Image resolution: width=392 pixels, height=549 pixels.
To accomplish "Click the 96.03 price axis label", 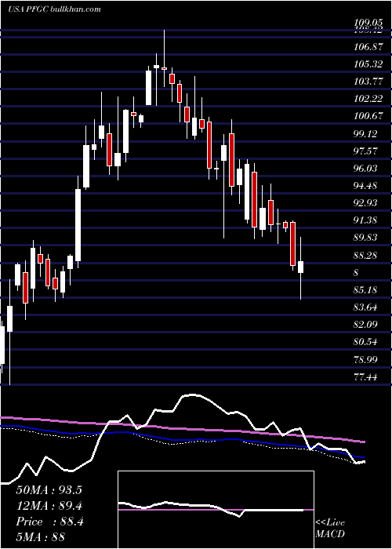I will tap(366, 169).
